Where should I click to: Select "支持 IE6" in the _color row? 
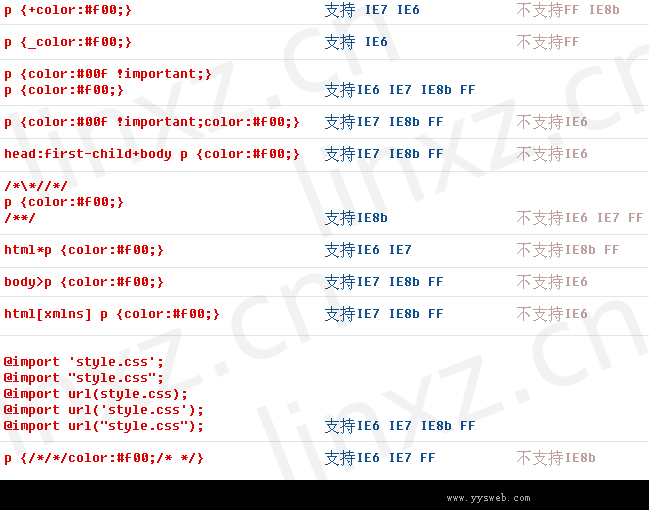click(356, 42)
